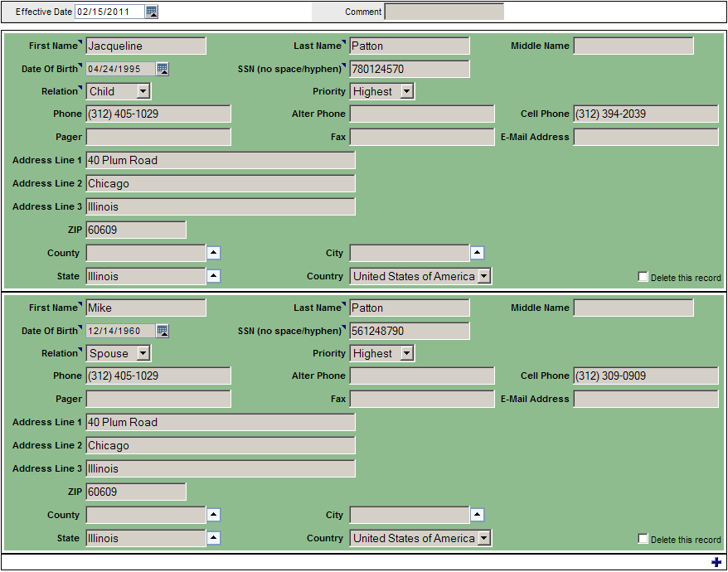Click the Comment input field
This screenshot has width=728, height=572.
pos(444,12)
